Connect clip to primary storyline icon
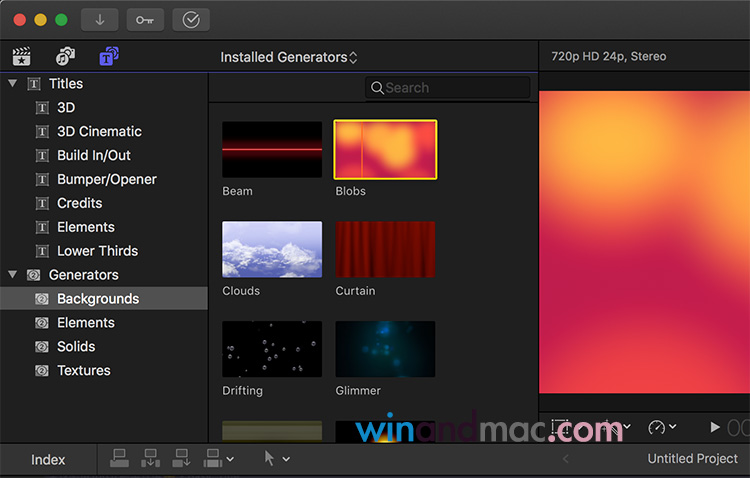 (x=119, y=458)
